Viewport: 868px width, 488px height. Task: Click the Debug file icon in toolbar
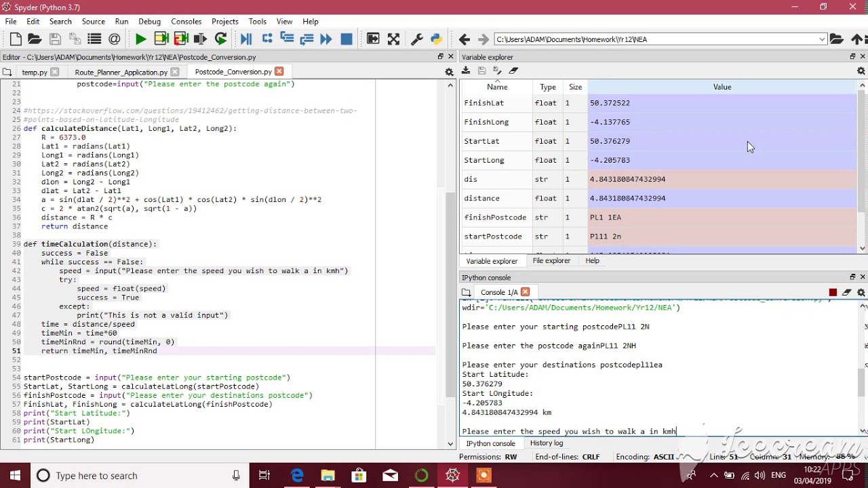point(246,39)
